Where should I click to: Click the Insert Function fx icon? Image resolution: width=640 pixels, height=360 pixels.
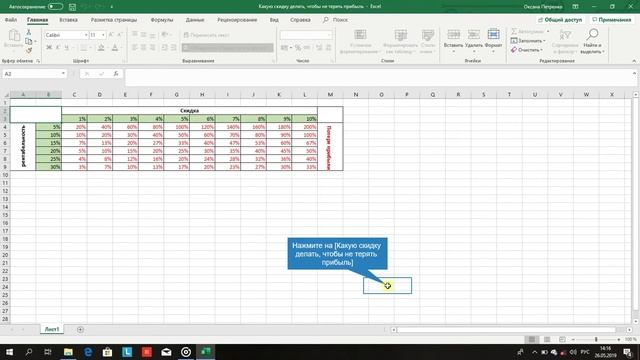tap(116, 74)
